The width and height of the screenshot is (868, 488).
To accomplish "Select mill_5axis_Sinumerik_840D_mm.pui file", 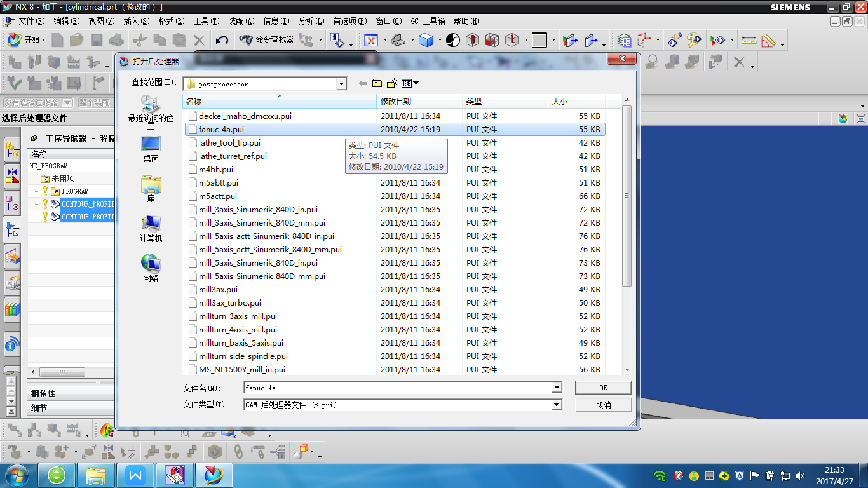I will [394, 276].
